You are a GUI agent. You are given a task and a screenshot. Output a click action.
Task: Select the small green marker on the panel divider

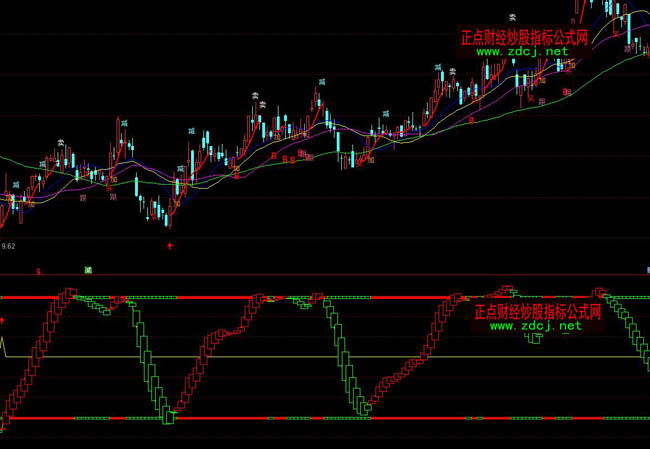pyautogui.click(x=88, y=270)
